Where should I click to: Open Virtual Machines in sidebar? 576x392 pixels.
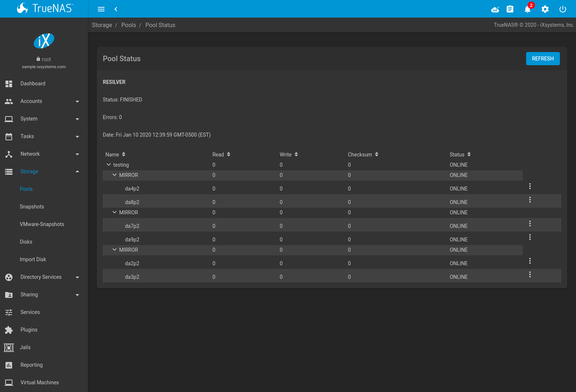click(44, 382)
